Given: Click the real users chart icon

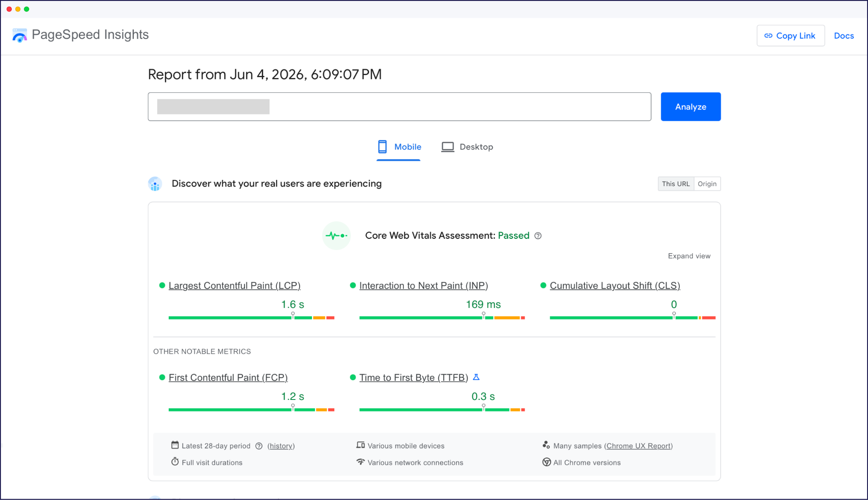Looking at the screenshot, I should tap(155, 184).
